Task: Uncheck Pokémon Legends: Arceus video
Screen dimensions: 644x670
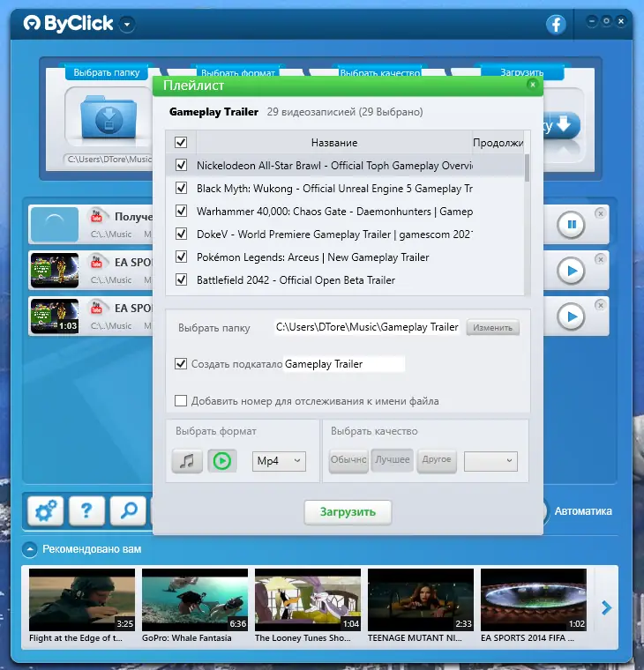Action: [x=181, y=257]
